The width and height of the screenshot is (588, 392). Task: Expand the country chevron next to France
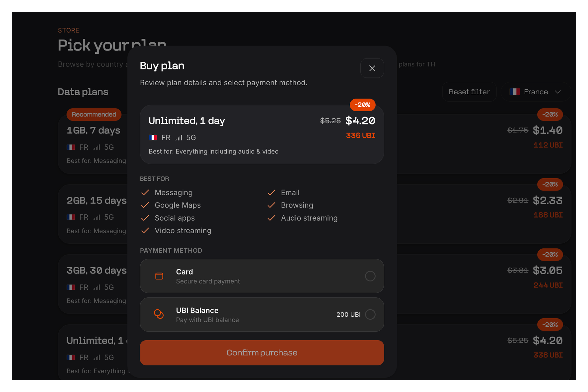point(558,92)
